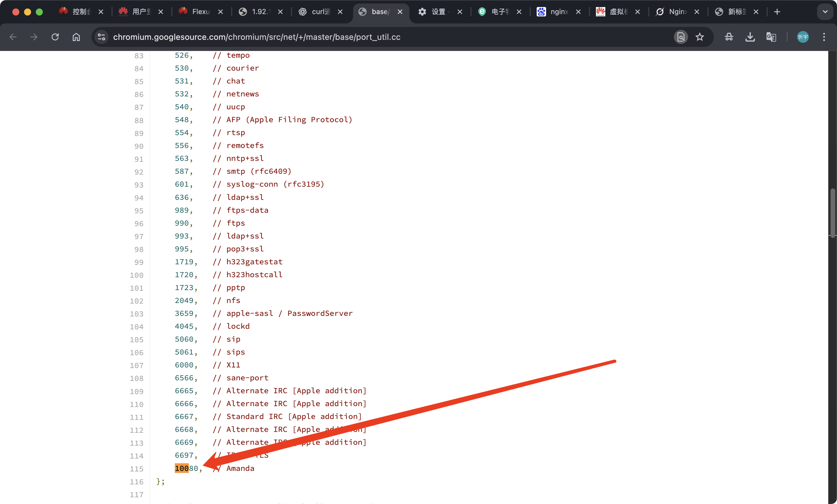Image resolution: width=837 pixels, height=504 pixels.
Task: Click the vertical scrollbar thumb
Action: (833, 213)
